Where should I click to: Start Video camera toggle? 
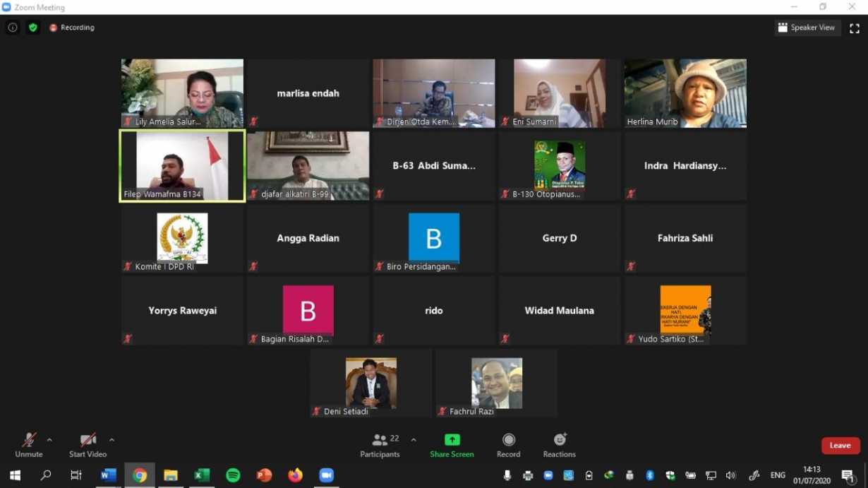[88, 445]
